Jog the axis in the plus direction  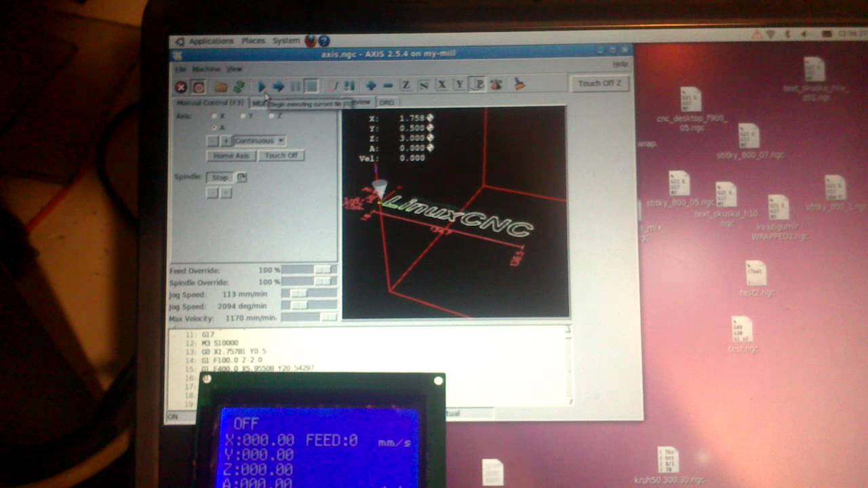click(x=226, y=141)
